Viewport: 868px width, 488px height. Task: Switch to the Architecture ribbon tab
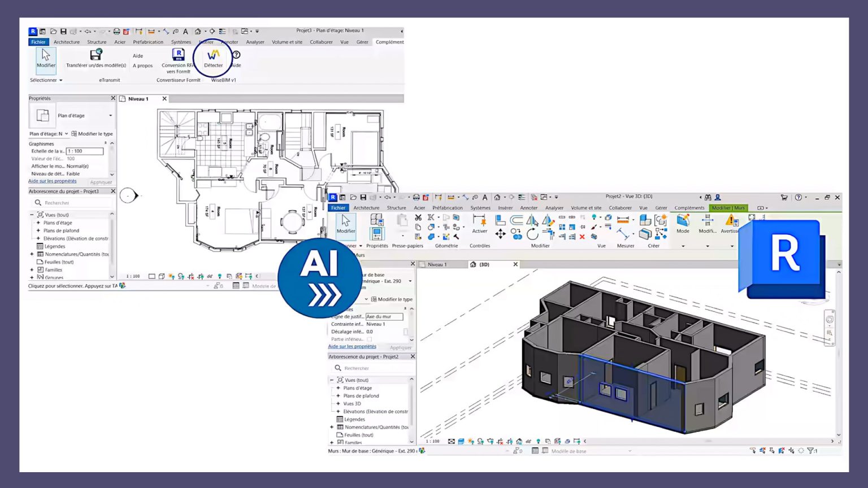(366, 208)
